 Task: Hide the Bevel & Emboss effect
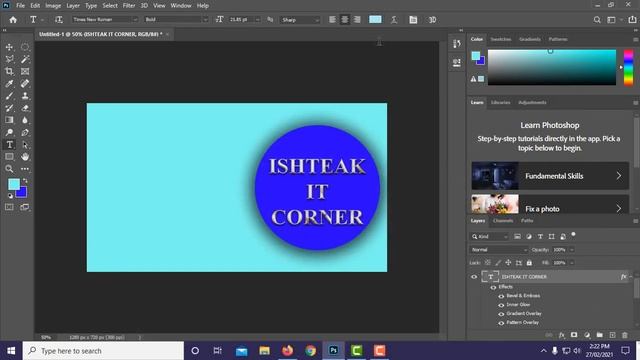[501, 296]
